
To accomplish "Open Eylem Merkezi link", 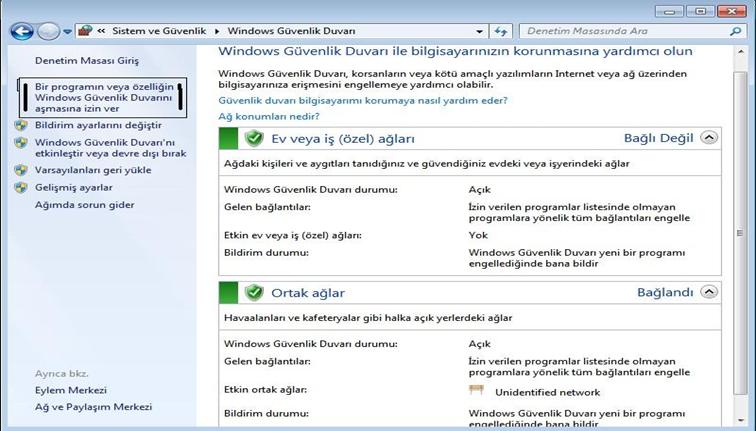I will point(71,390).
